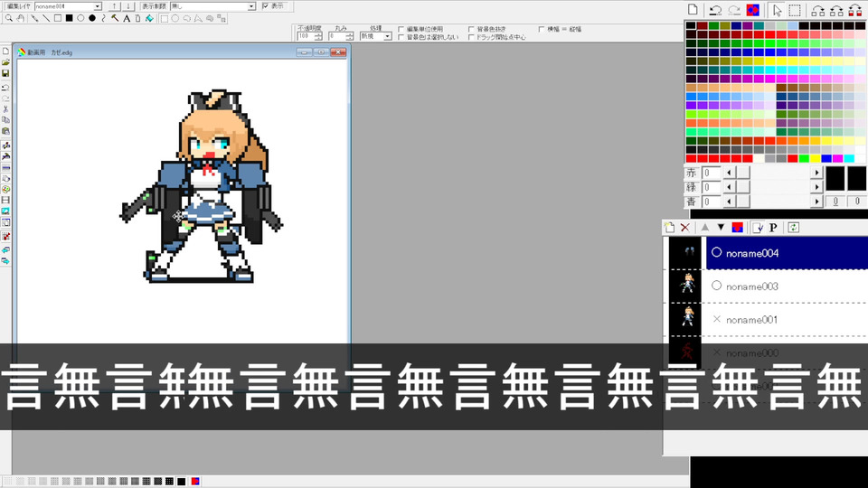Open the 表示制限 dropdown showing 無し
The width and height of the screenshot is (868, 488).
point(251,6)
